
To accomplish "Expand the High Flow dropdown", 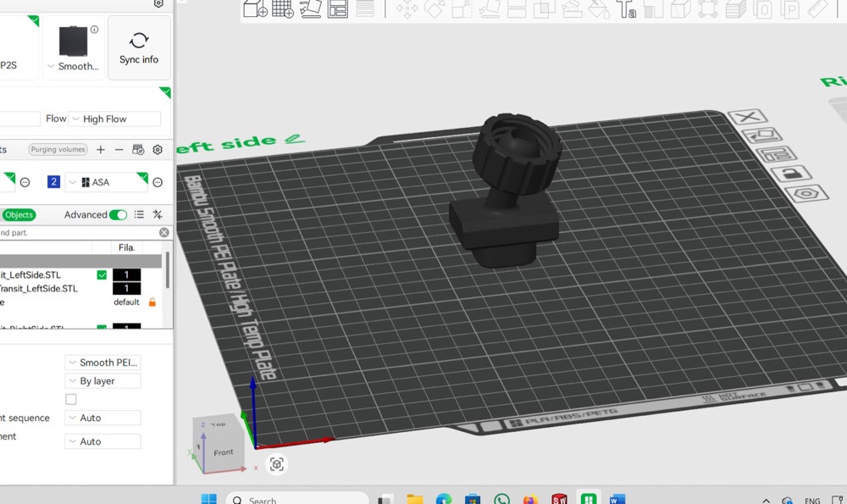I will pyautogui.click(x=114, y=119).
